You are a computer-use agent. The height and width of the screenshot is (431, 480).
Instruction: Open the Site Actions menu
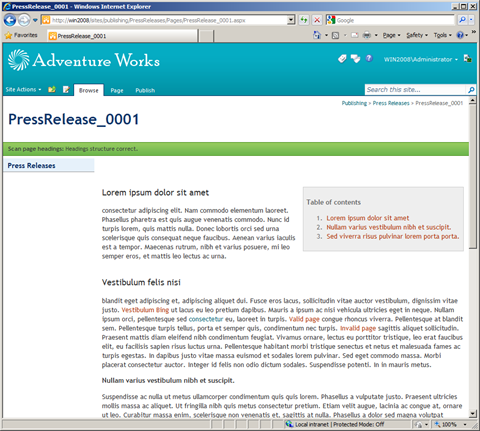point(23,89)
